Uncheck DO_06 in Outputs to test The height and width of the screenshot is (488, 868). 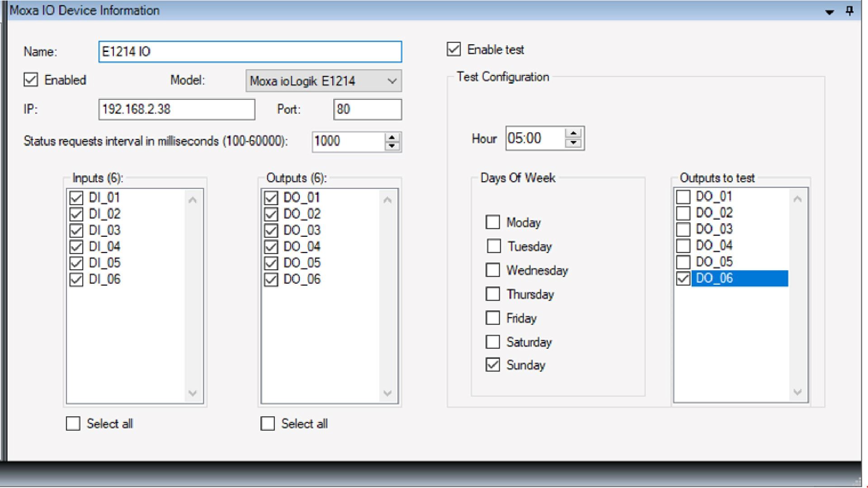pos(683,278)
